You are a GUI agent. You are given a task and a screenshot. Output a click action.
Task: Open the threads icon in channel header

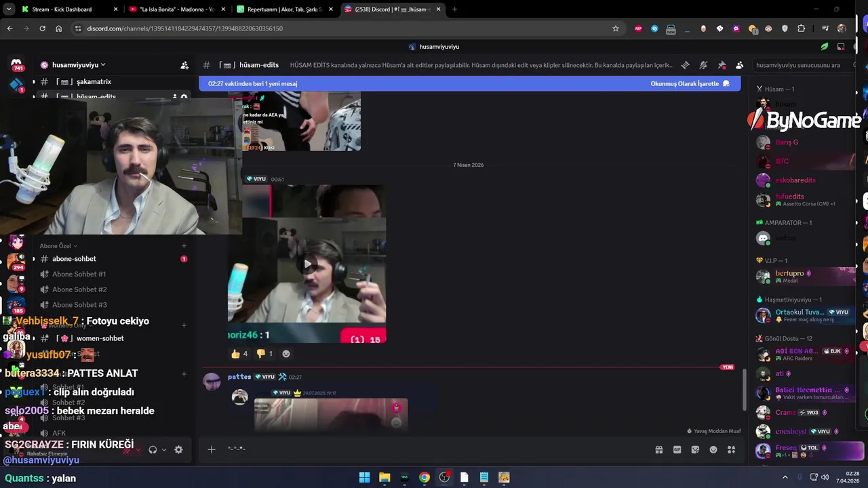(x=686, y=65)
